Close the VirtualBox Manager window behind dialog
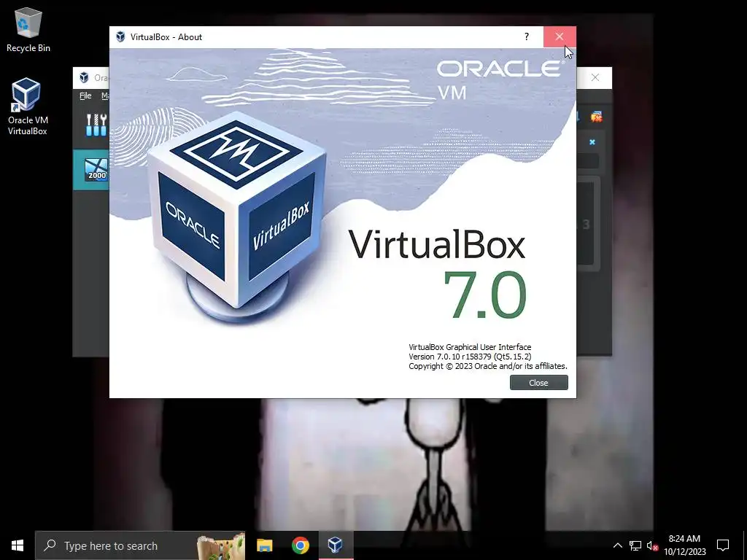 [595, 77]
